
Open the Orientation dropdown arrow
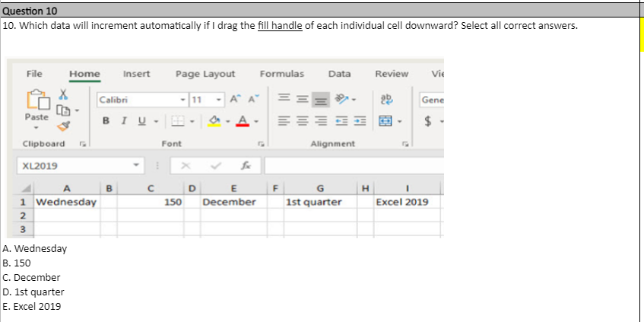[354, 100]
